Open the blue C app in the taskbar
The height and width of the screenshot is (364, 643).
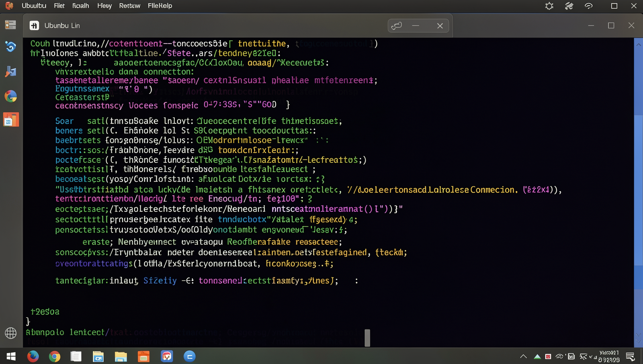(190, 356)
